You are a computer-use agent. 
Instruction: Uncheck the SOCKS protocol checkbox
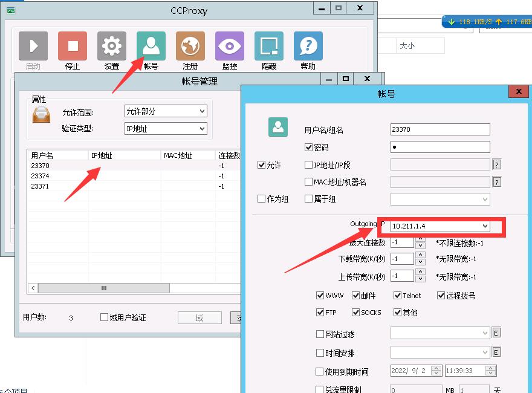355,313
